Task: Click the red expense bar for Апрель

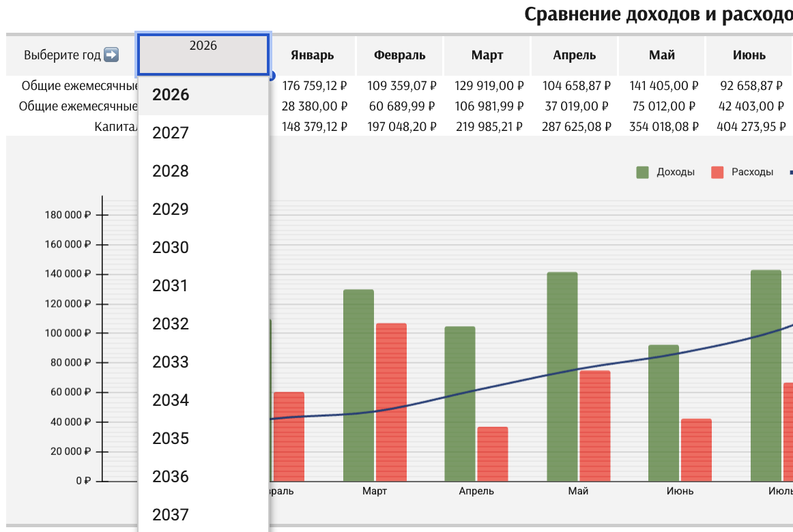Action: pyautogui.click(x=493, y=454)
